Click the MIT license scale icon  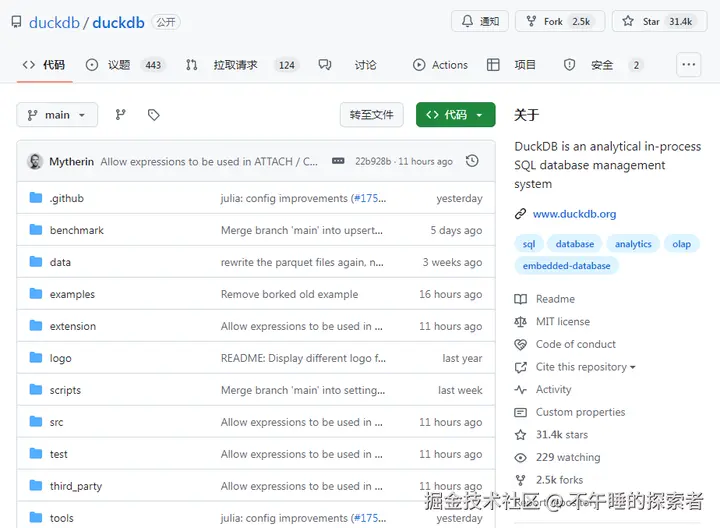click(x=520, y=322)
